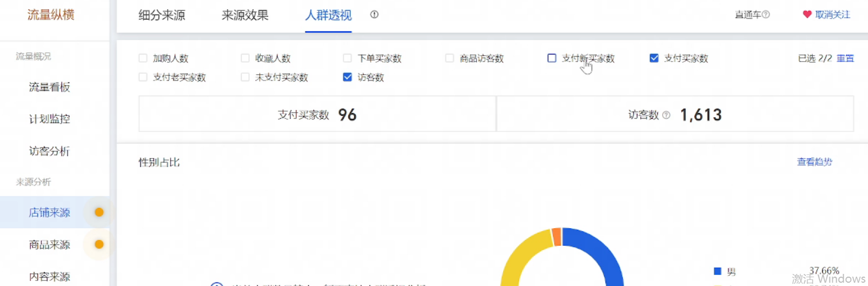Click the 37.66% value in legend

coord(824,271)
